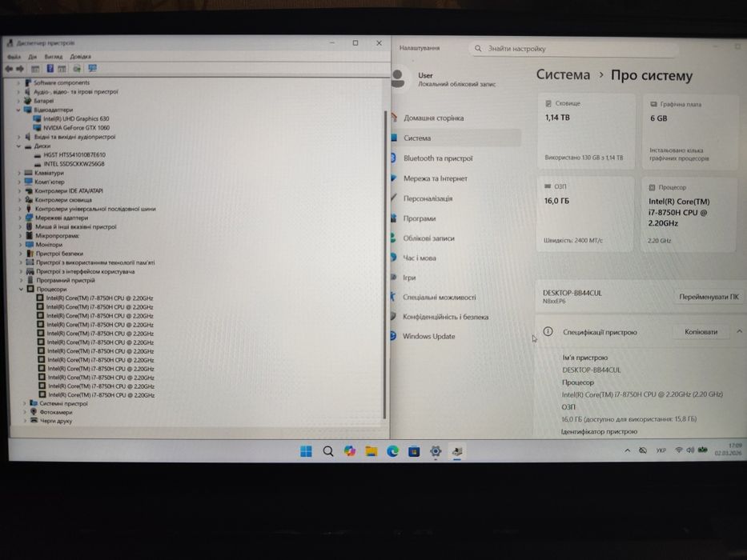Viewport: 747px width, 560px height.
Task: Collapse the Процесори node
Action: [x=21, y=289]
